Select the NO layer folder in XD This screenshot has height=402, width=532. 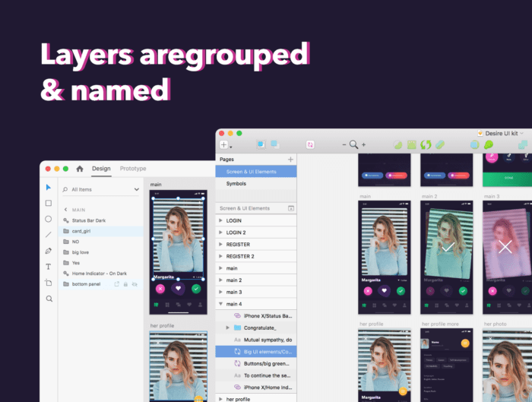[101, 242]
